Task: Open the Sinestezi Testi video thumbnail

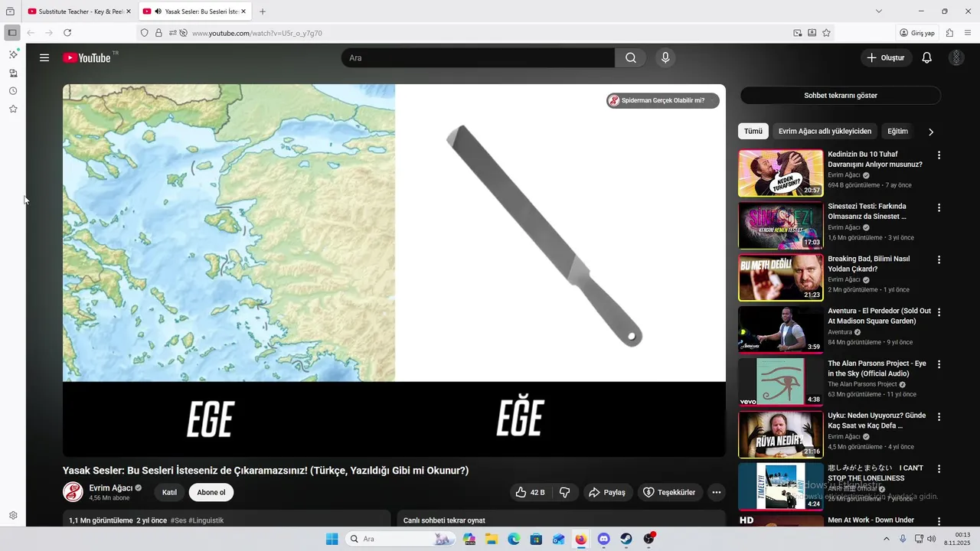Action: point(781,225)
